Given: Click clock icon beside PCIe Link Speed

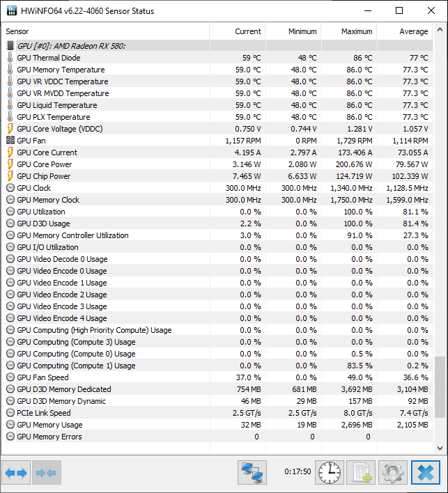Looking at the screenshot, I should coord(10,413).
